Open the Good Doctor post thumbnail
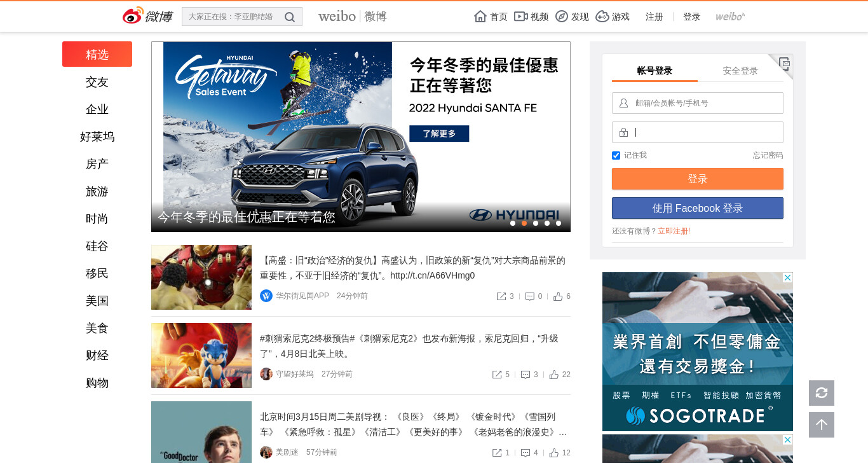The width and height of the screenshot is (868, 463). [x=201, y=432]
